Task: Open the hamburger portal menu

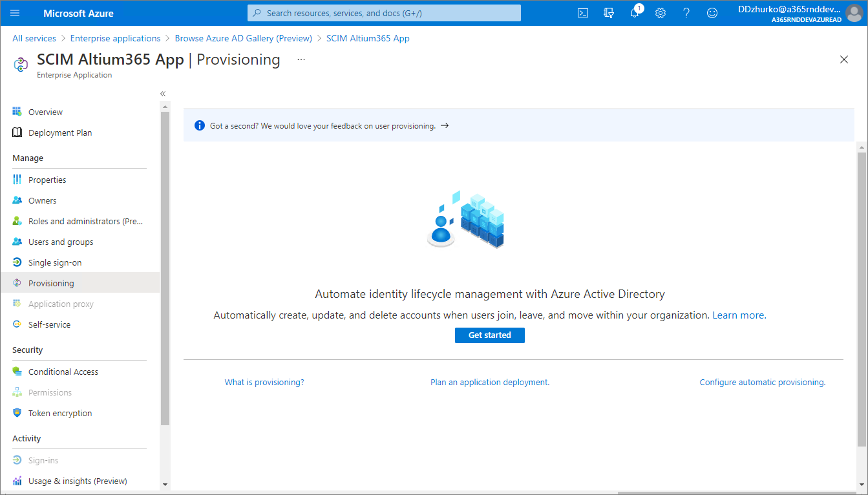Action: (16, 13)
